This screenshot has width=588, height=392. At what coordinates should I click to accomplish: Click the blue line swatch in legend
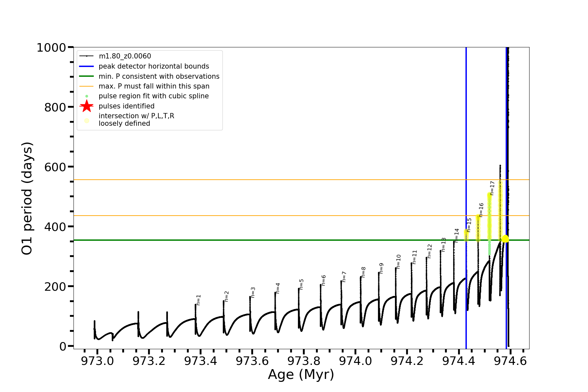coord(87,66)
